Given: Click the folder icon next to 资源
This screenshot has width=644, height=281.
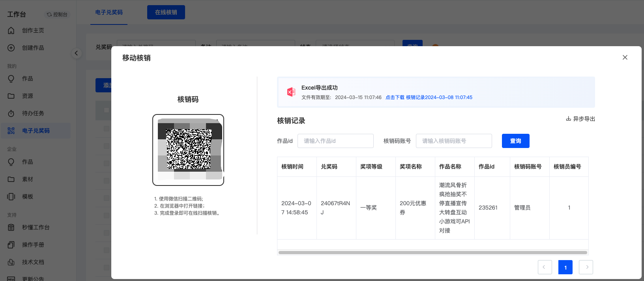Looking at the screenshot, I should pos(11,96).
